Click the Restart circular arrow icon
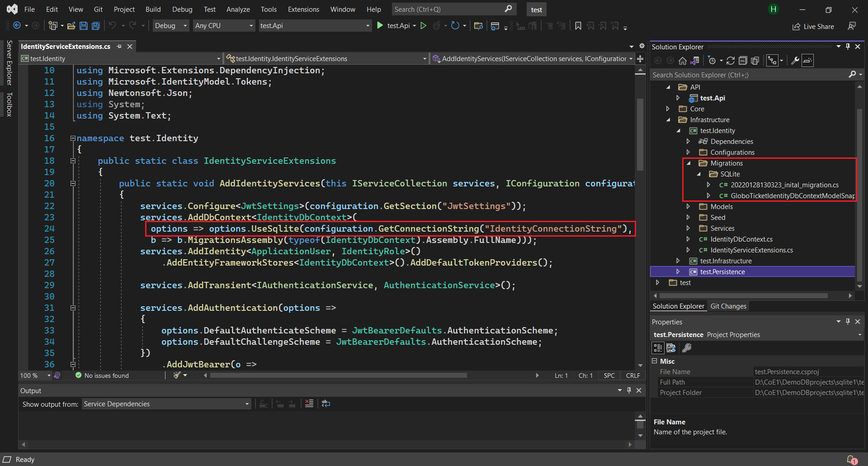 click(455, 26)
